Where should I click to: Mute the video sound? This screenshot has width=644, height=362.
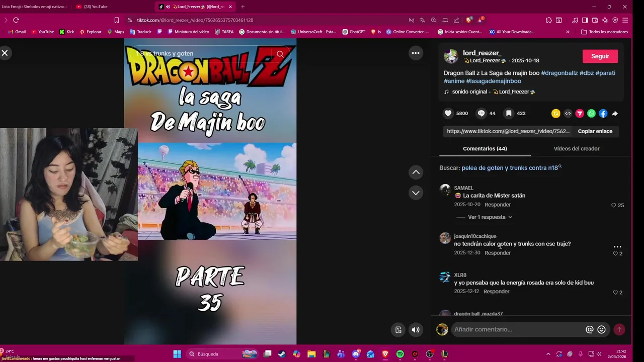click(415, 330)
